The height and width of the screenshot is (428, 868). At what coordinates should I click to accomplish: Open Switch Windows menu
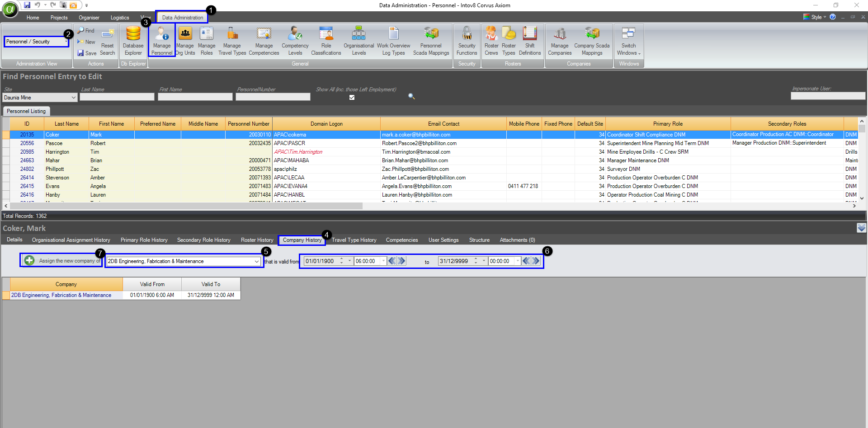tap(628, 41)
